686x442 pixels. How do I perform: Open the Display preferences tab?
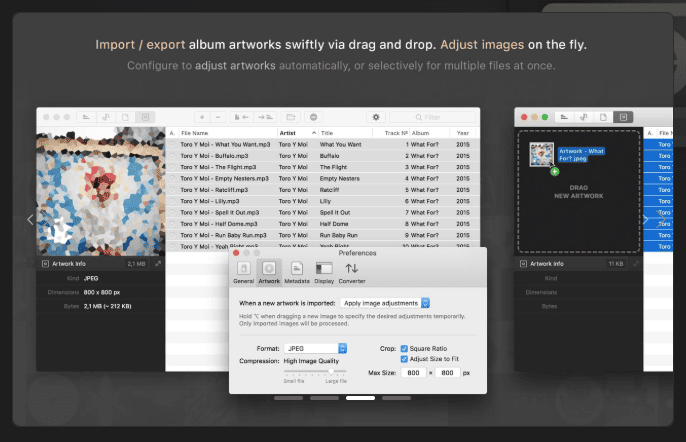coord(324,272)
